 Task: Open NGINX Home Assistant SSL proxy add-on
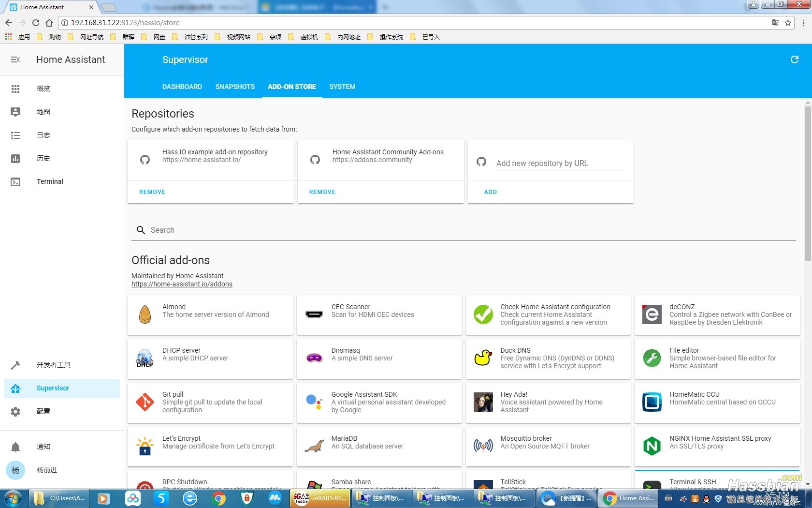coord(717,447)
